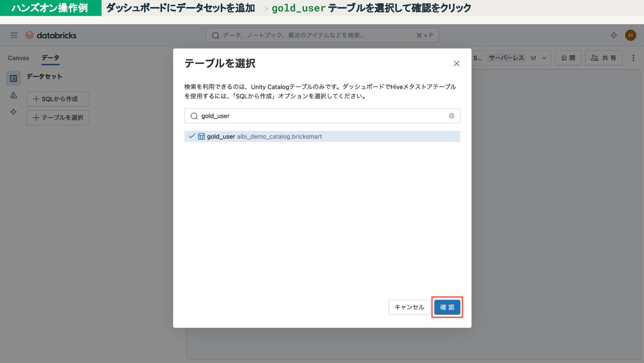Viewport: 644px width, 363px height.
Task: Open the kebab more-options menu
Action: coord(633,58)
